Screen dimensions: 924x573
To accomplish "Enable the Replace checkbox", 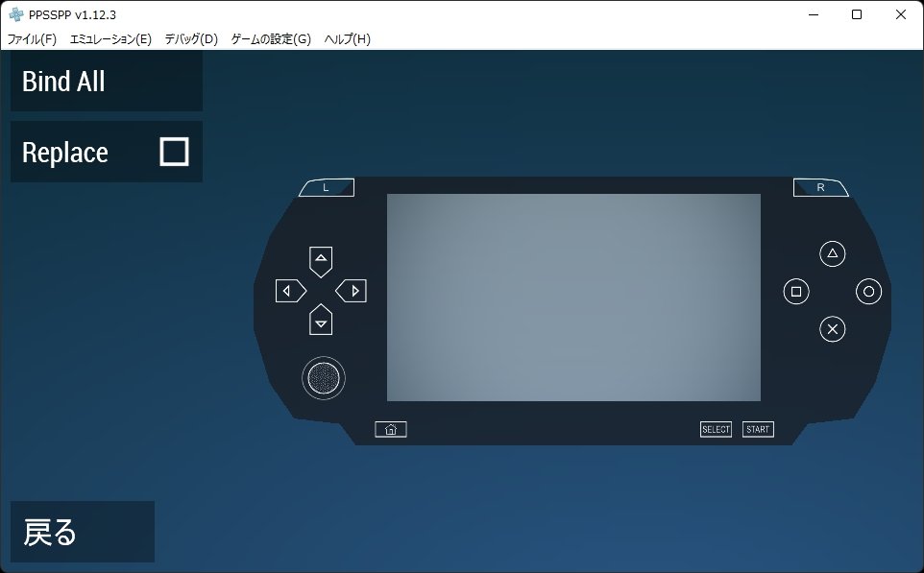I will pos(174,152).
